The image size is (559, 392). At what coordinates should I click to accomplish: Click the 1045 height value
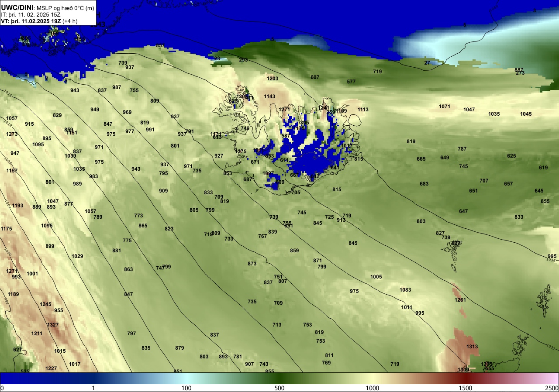click(526, 114)
